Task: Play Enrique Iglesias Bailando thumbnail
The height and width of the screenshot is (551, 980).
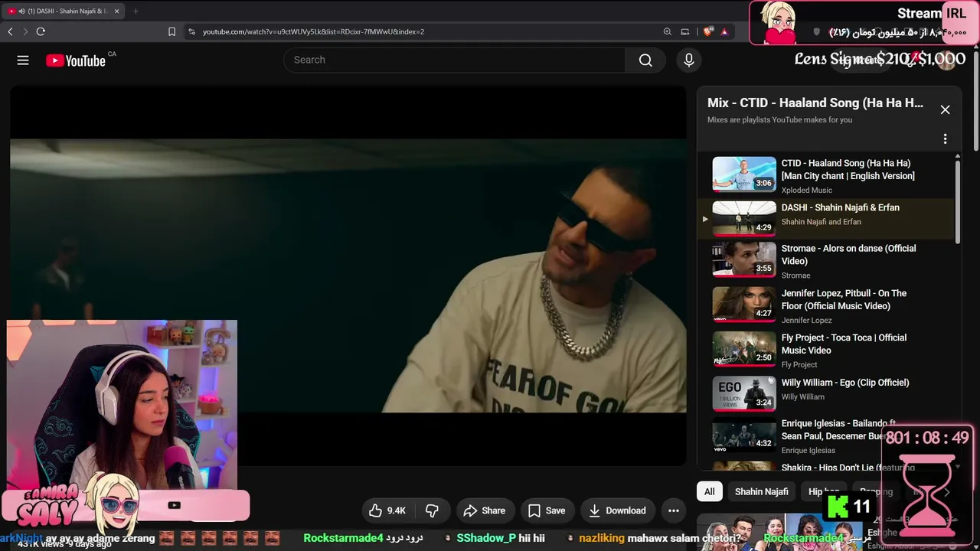Action: click(x=744, y=435)
